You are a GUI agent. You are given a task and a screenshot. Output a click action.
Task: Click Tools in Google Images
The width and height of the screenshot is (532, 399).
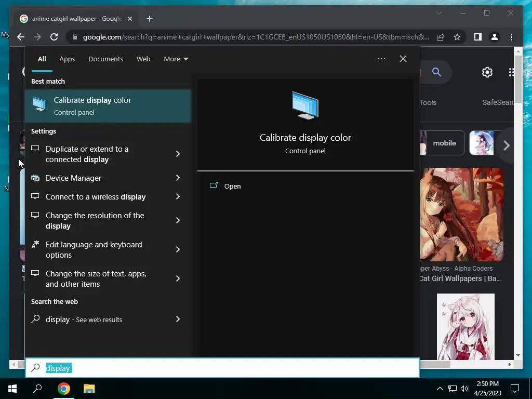click(x=428, y=102)
